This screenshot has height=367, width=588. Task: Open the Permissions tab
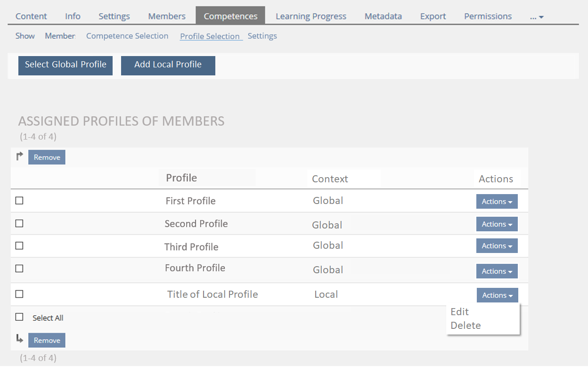pos(488,16)
